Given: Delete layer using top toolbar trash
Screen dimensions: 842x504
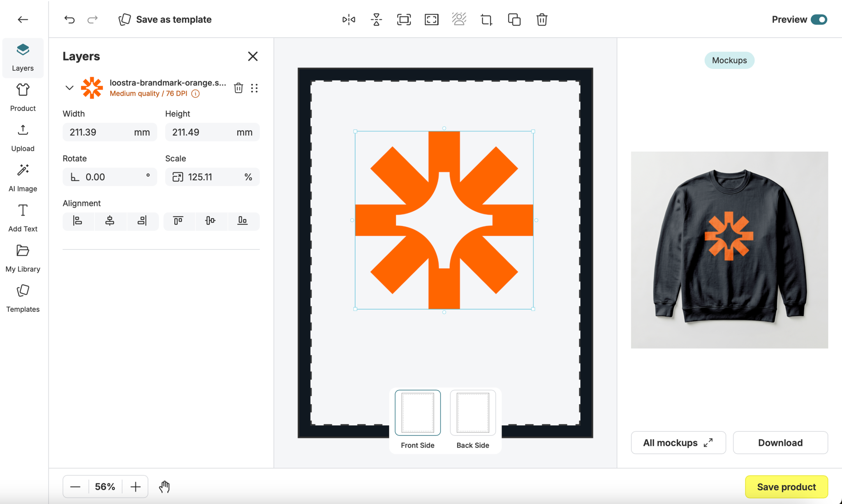Looking at the screenshot, I should 541,19.
